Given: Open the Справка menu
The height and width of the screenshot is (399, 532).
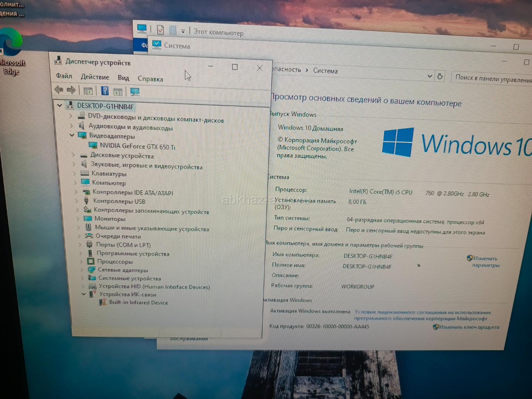Looking at the screenshot, I should (x=150, y=79).
